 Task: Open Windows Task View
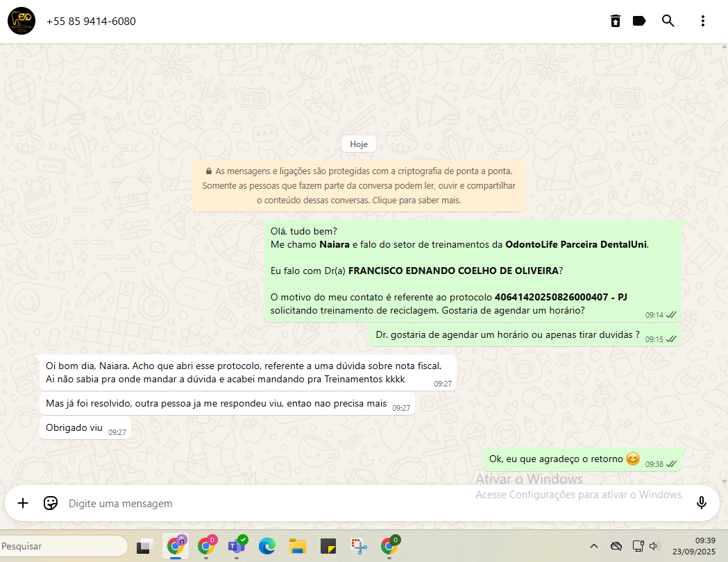145,546
